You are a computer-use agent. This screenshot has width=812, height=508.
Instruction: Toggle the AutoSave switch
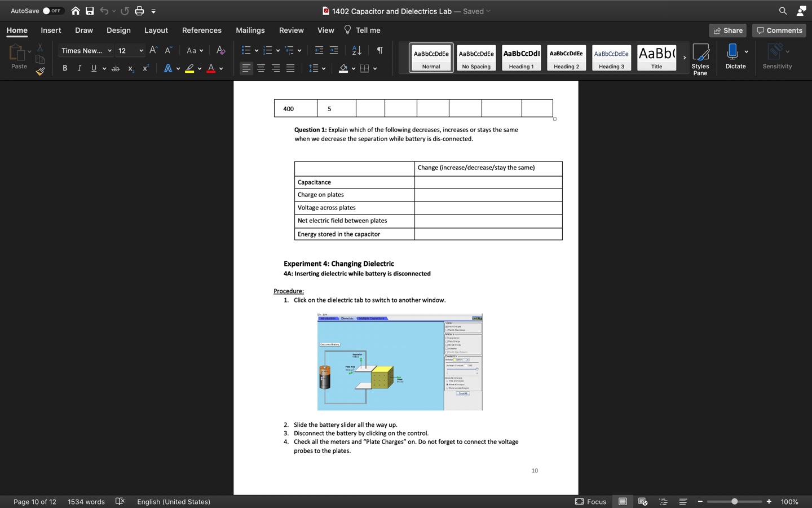(x=53, y=11)
